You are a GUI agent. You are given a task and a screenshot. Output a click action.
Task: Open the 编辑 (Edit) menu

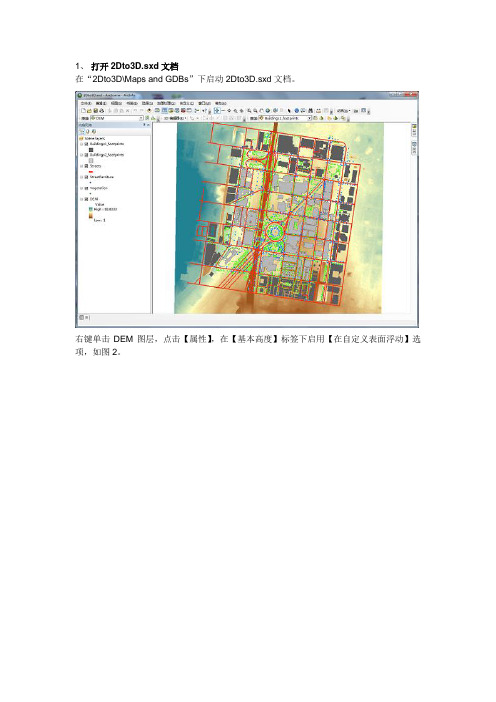101,103
